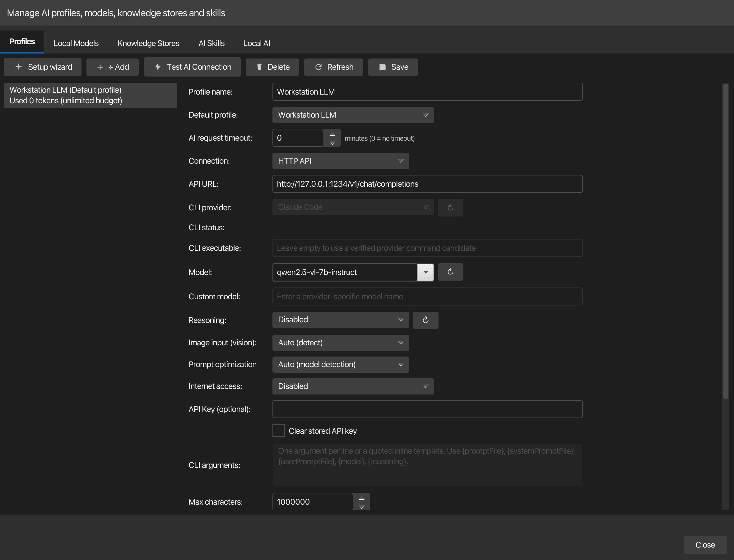Open the Prompt optimization dropdown

341,364
